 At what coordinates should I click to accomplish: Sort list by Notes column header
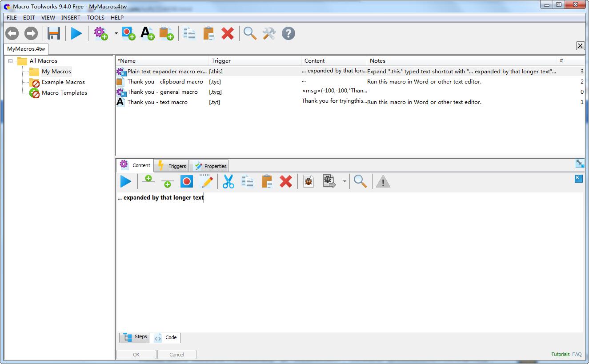(x=462, y=60)
